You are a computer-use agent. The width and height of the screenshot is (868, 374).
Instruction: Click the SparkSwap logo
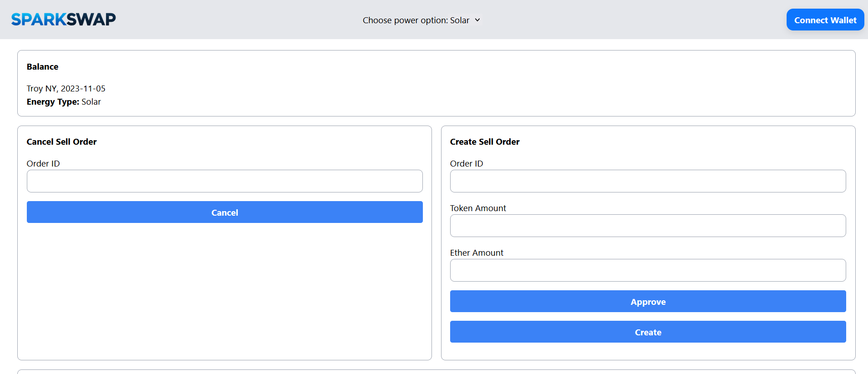click(64, 19)
